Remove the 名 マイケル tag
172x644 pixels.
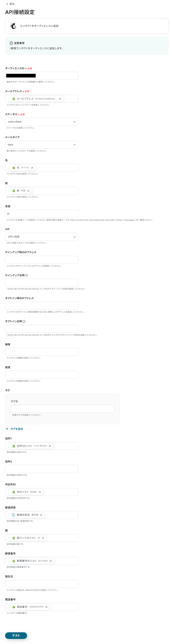tap(32, 168)
